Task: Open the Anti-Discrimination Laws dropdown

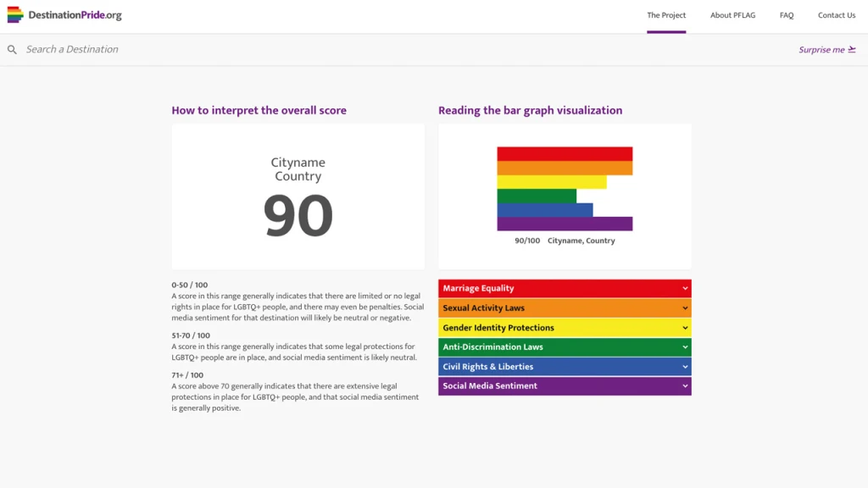Action: pos(564,347)
